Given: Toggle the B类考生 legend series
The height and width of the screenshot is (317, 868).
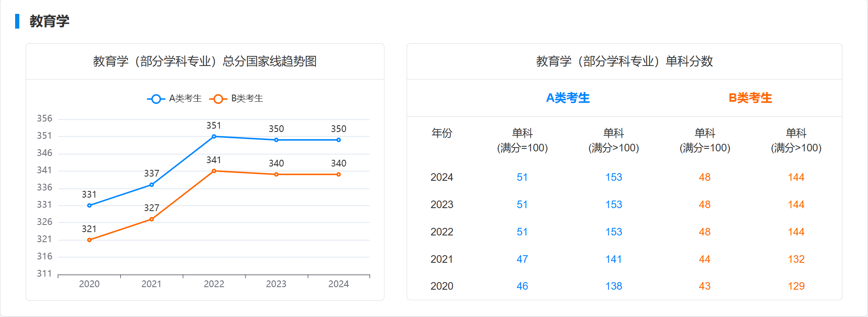Looking at the screenshot, I should [x=236, y=99].
